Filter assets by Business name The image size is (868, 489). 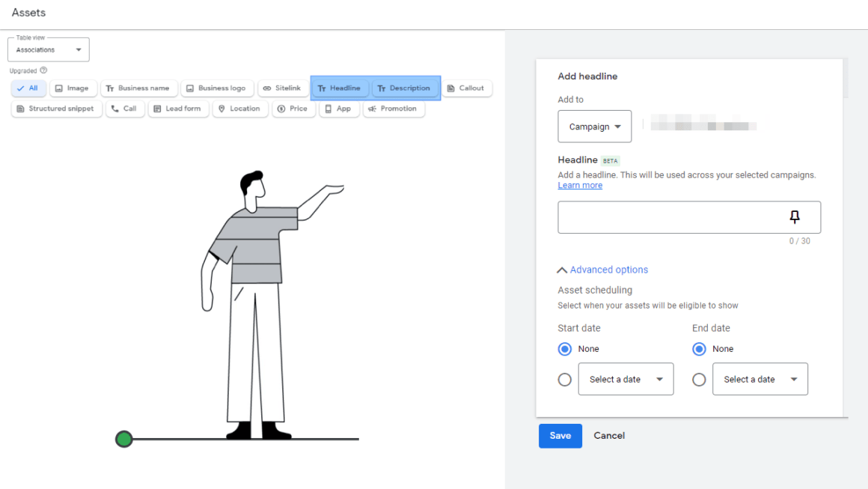click(x=139, y=88)
